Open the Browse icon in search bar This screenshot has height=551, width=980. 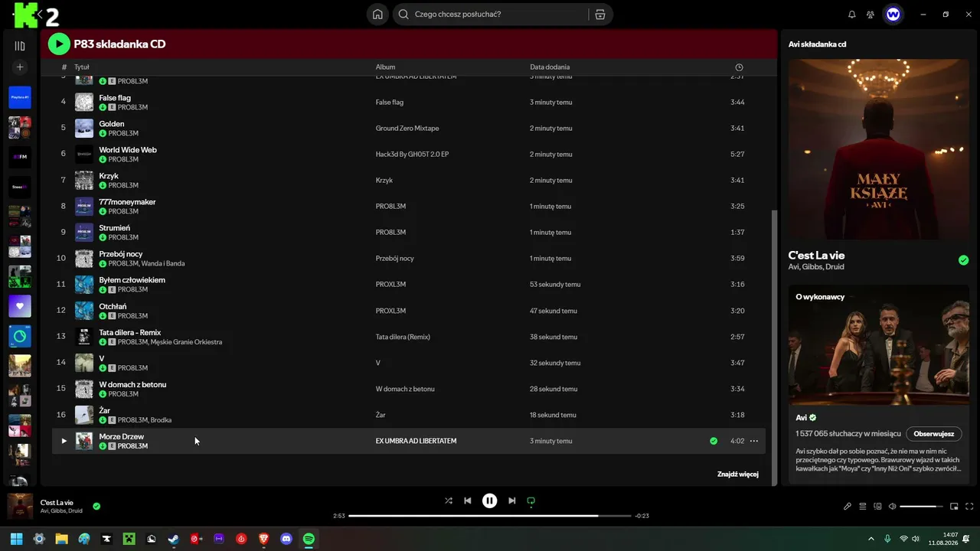[600, 15]
